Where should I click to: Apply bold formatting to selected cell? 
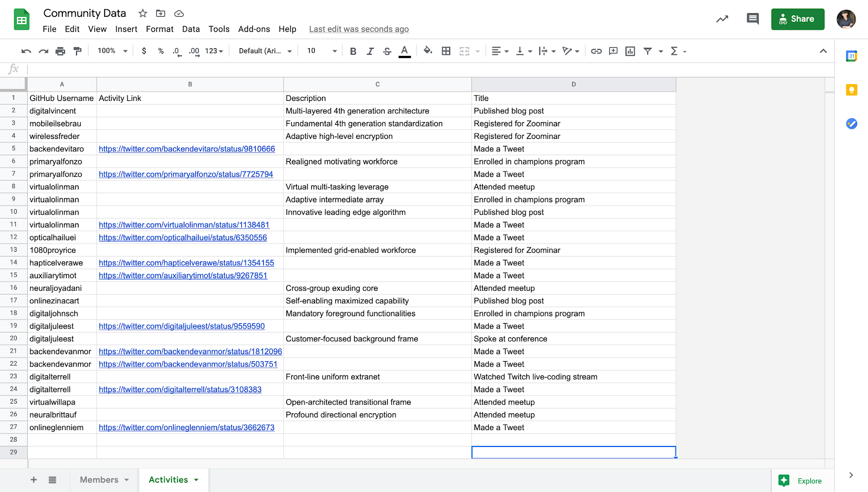[353, 50]
